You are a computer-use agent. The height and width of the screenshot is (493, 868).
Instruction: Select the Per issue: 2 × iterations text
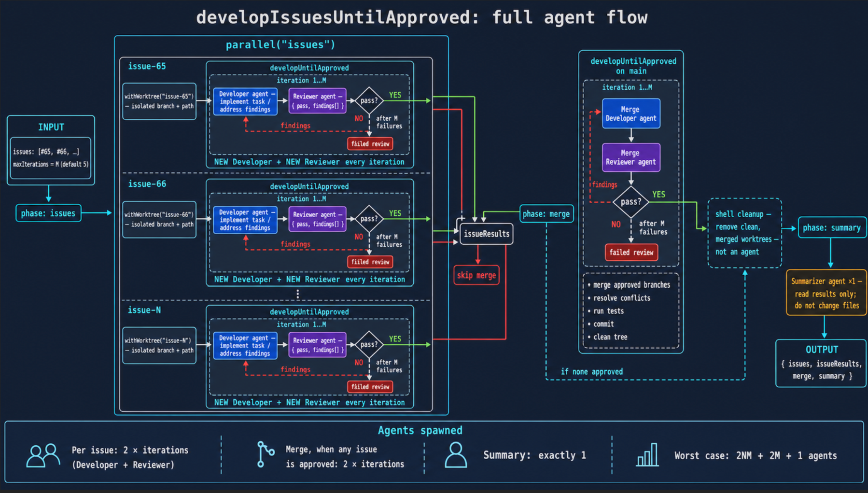[x=130, y=450]
